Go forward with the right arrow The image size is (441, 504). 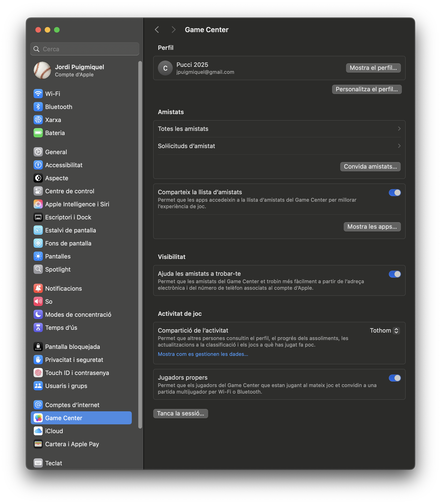tap(173, 30)
